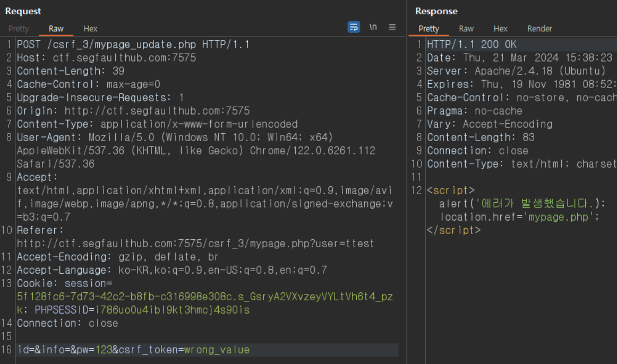The image size is (617, 364).
Task: Click the HTTP/1.1 200 OK status line
Action: (x=472, y=45)
